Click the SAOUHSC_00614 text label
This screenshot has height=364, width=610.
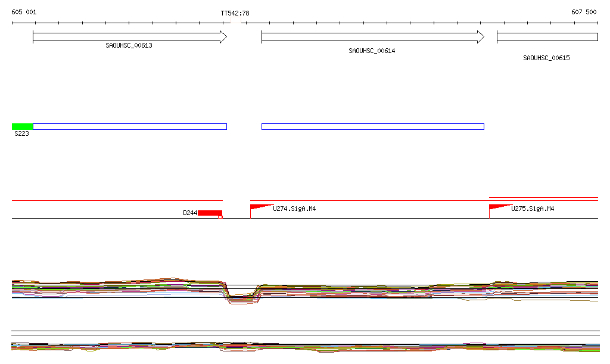(372, 51)
